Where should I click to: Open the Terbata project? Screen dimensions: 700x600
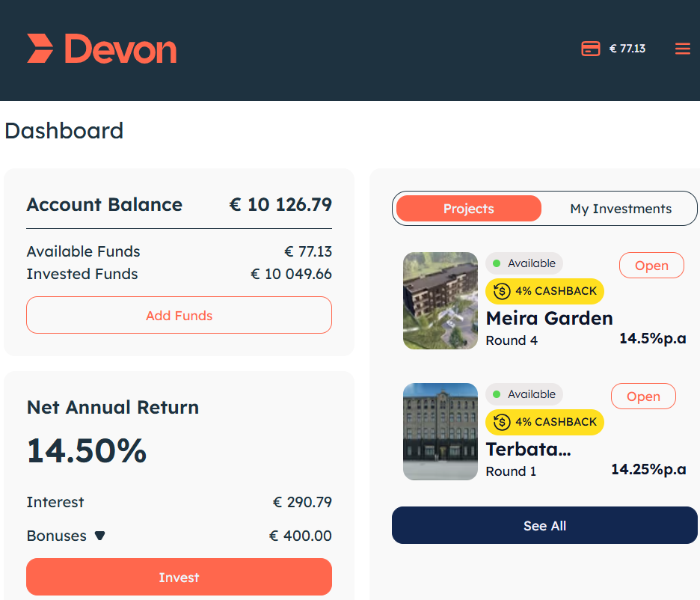pos(643,396)
